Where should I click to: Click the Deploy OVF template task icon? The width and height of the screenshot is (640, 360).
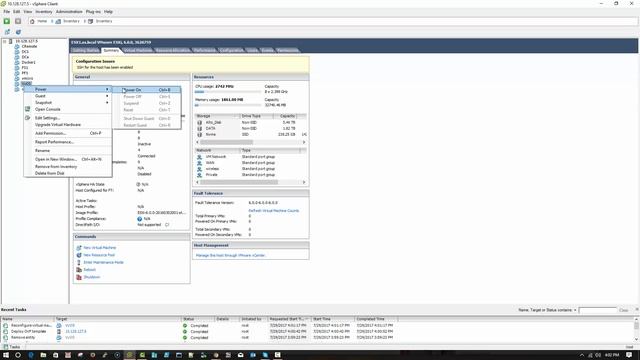5,331
